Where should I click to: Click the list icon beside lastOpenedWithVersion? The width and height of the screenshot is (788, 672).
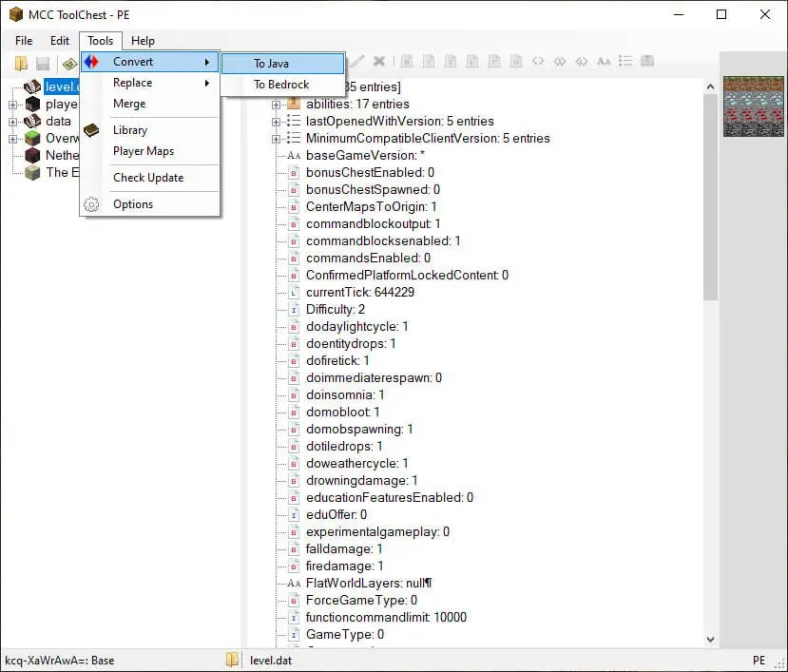click(294, 121)
